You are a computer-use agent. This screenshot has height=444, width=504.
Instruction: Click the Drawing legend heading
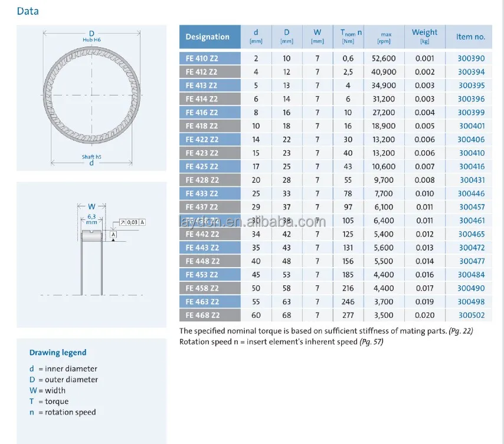tap(58, 353)
